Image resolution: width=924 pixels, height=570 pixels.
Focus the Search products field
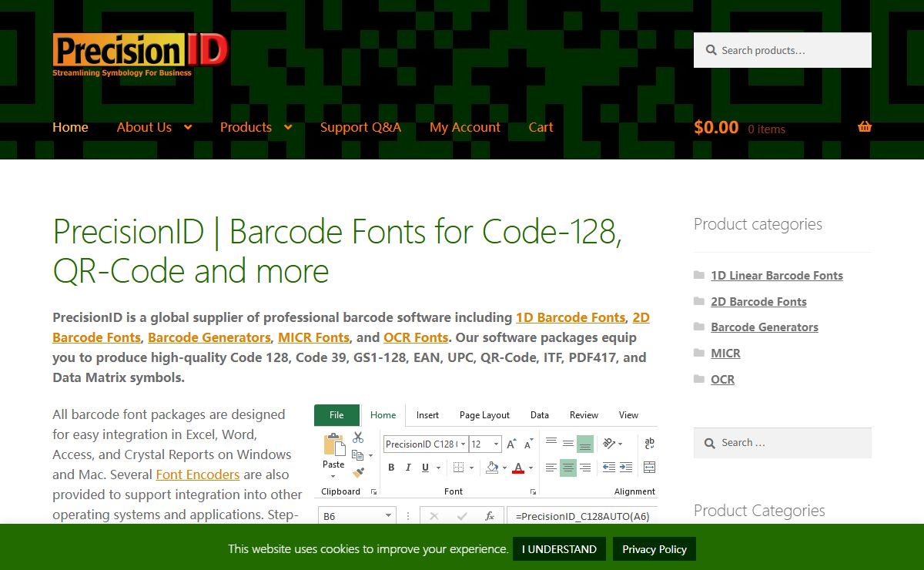coord(782,50)
